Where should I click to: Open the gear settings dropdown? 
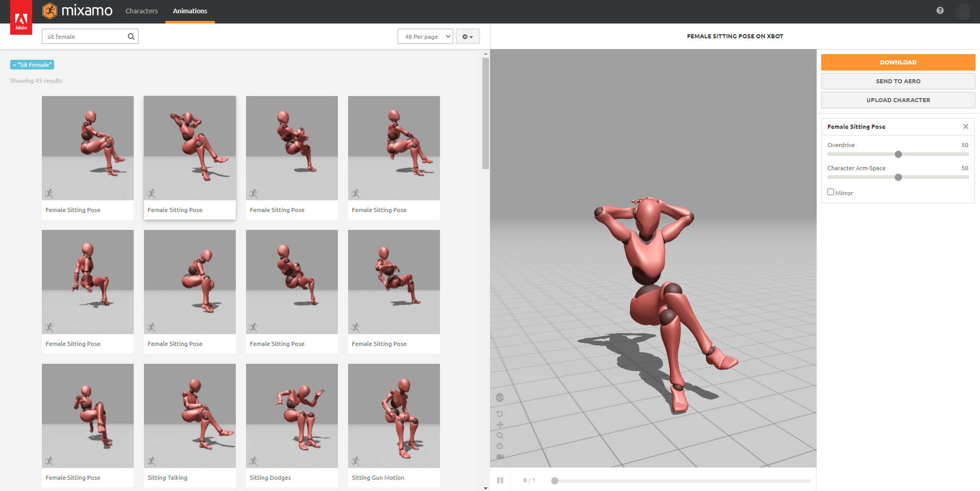(468, 37)
